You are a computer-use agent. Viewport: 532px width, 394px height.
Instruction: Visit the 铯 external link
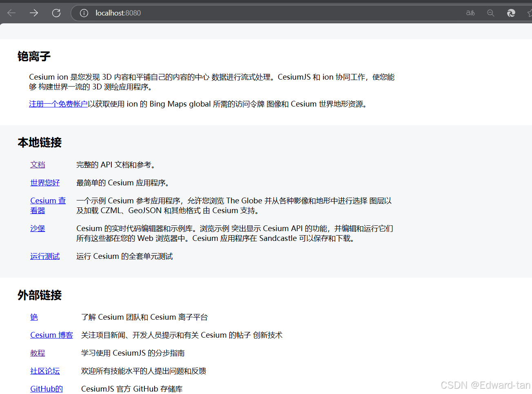(x=34, y=317)
